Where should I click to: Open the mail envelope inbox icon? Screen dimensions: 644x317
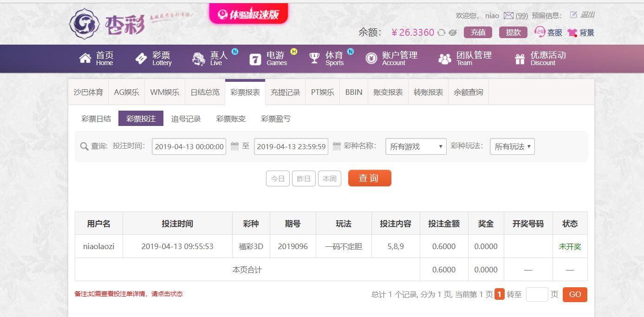[x=508, y=15]
